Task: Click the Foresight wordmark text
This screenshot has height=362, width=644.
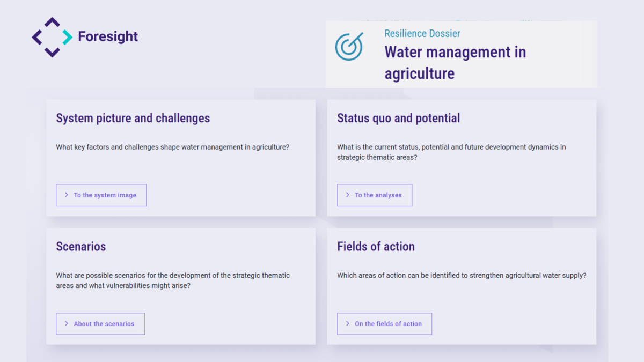Action: (108, 36)
